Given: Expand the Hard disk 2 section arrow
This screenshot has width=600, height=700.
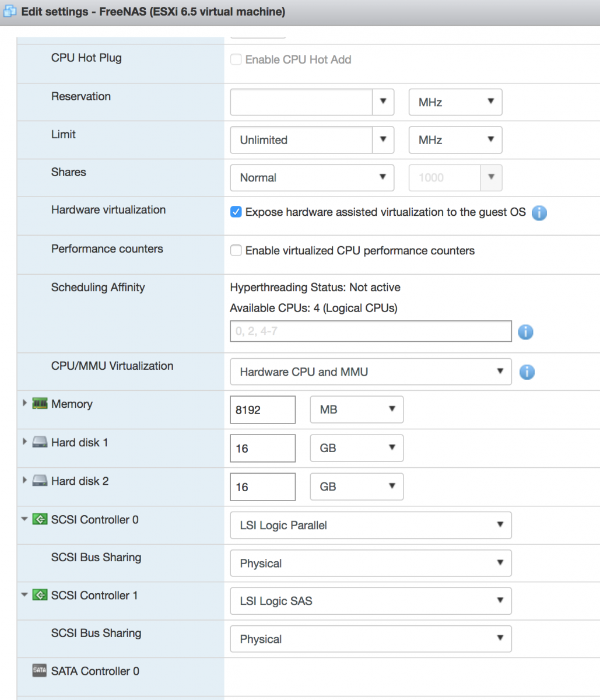Looking at the screenshot, I should [x=24, y=480].
